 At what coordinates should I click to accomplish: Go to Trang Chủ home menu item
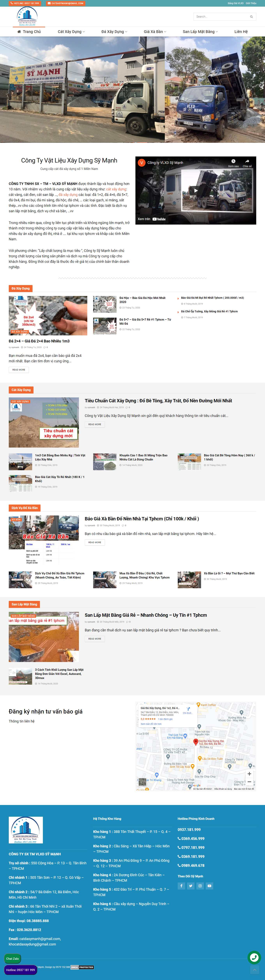pyautogui.click(x=29, y=32)
